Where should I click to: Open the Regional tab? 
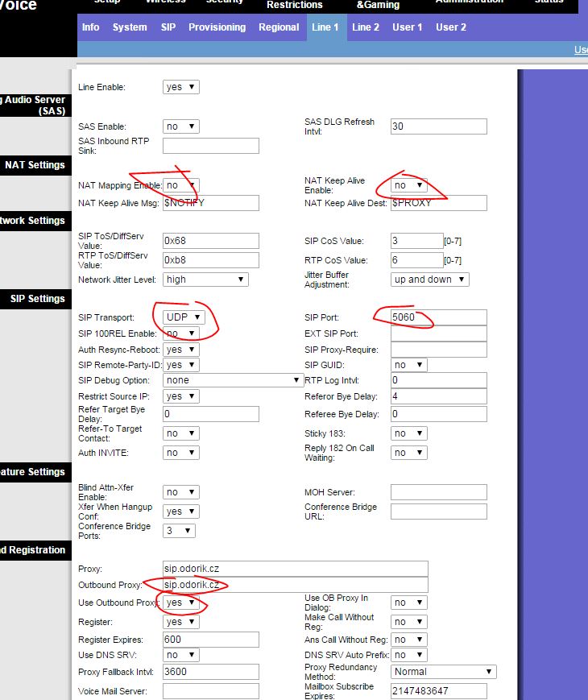point(279,27)
